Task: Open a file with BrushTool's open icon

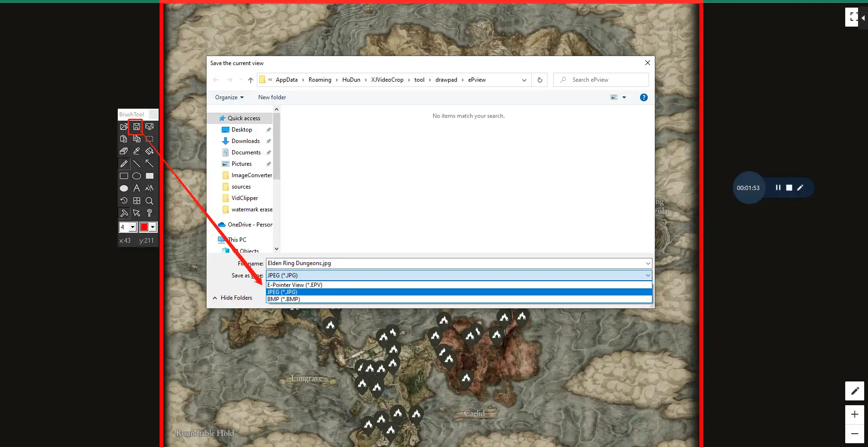Action: point(124,127)
